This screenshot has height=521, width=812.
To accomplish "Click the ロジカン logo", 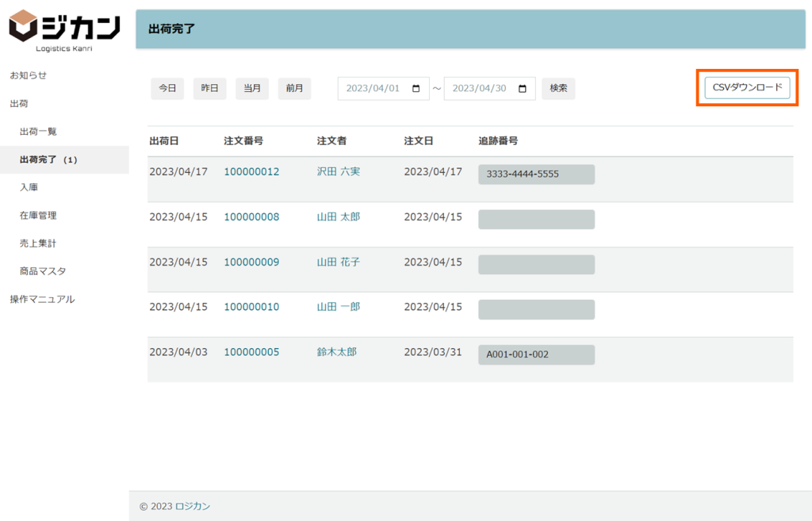I will click(64, 32).
